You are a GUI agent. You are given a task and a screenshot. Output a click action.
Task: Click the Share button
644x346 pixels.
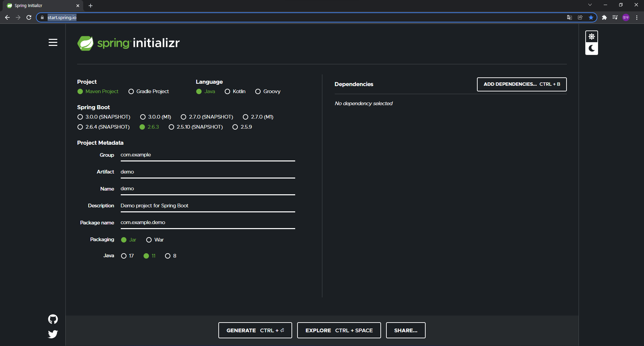(x=406, y=330)
